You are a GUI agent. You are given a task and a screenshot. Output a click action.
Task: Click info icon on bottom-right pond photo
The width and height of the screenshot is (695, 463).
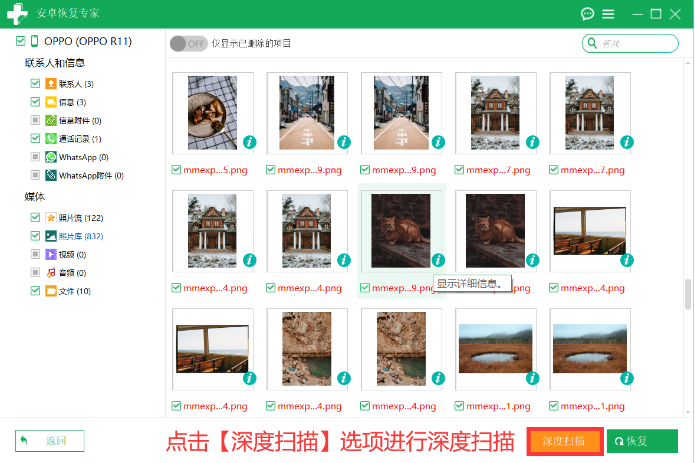(x=627, y=378)
